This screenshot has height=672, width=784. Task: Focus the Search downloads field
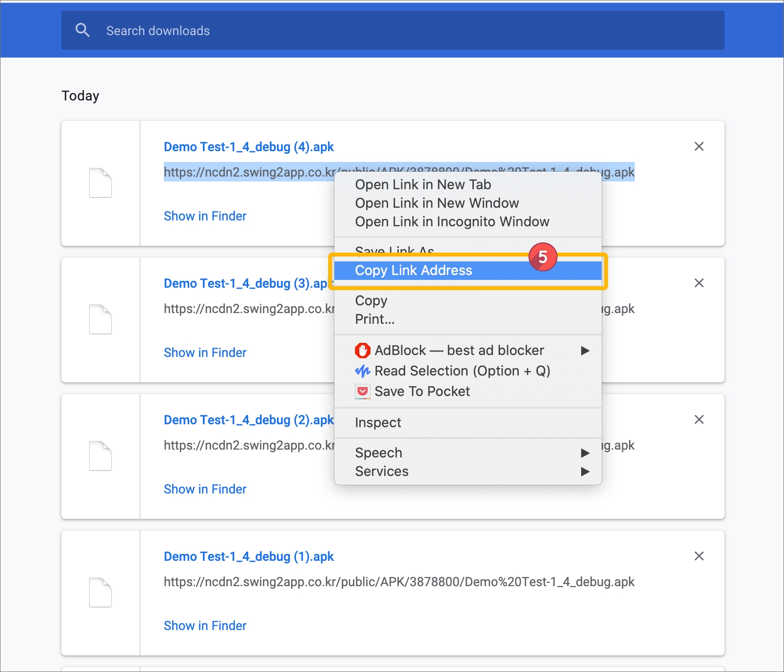(x=390, y=31)
